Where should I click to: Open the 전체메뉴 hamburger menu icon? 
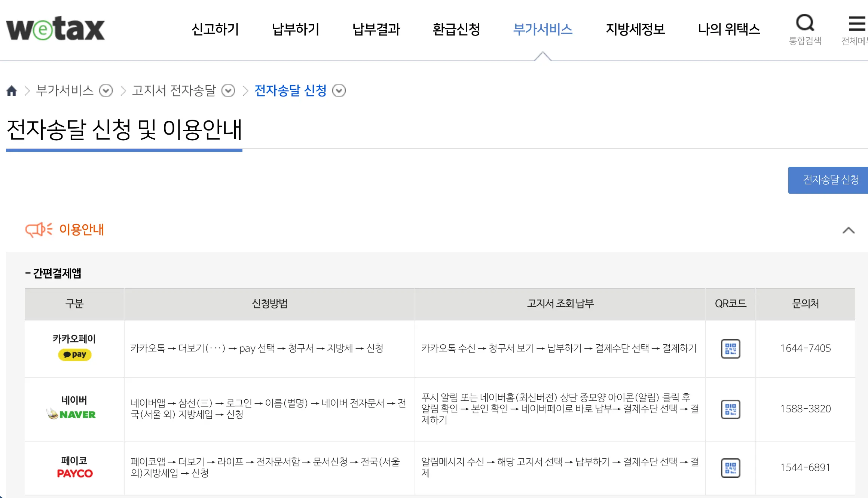857,24
